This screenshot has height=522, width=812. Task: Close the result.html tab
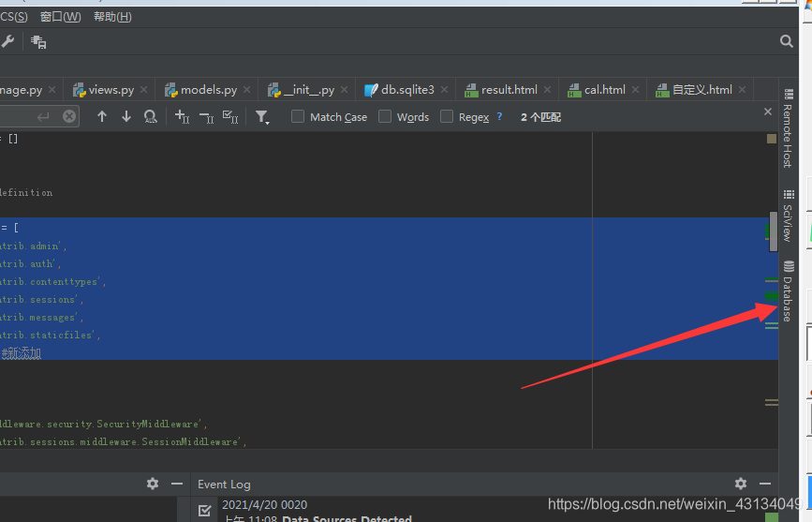click(x=547, y=90)
